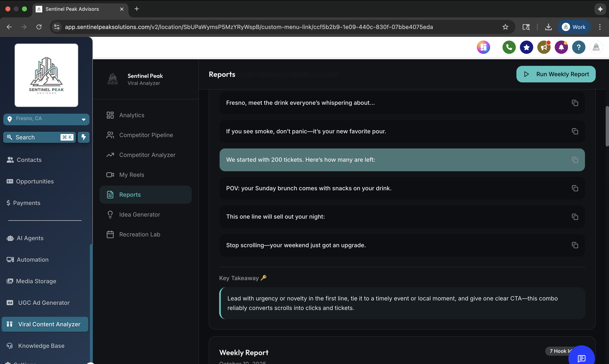Viewport: 609px width, 364px height.
Task: Open the Idea Generator
Action: (139, 214)
